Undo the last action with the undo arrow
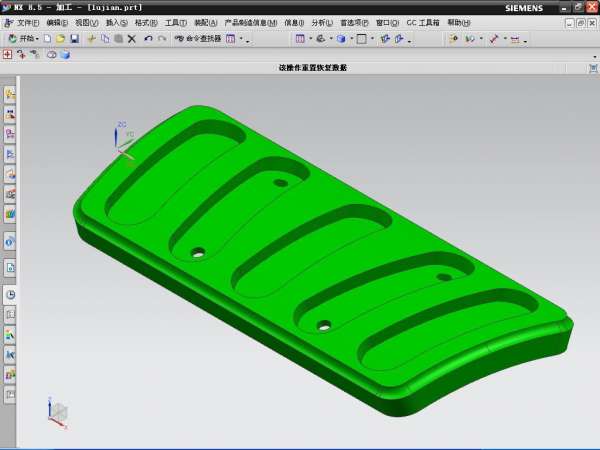This screenshot has height=450, width=600. click(x=148, y=39)
